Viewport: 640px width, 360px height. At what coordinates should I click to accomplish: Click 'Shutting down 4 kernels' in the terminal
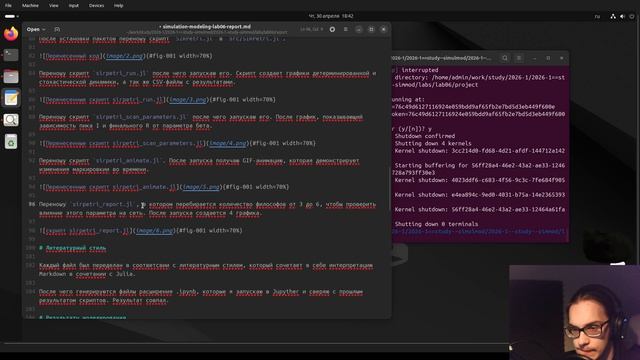click(x=433, y=143)
